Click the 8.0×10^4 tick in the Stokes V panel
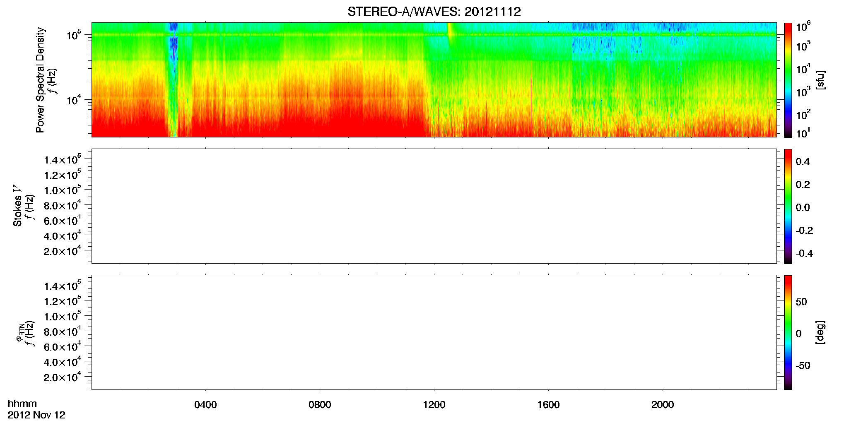868x447 pixels. (x=63, y=205)
